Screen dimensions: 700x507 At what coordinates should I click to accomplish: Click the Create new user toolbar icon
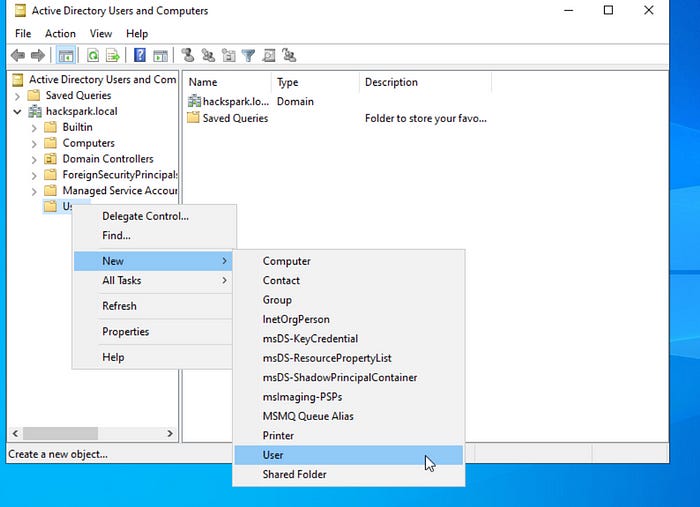pos(188,55)
